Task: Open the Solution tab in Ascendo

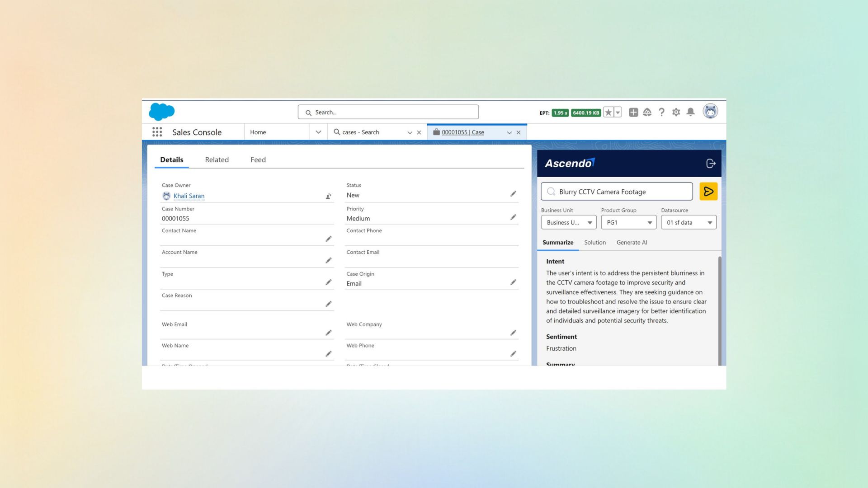Action: (594, 243)
